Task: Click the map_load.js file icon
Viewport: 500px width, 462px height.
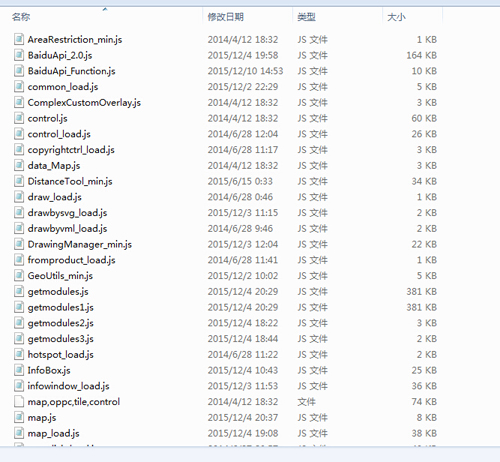Action: (19, 433)
